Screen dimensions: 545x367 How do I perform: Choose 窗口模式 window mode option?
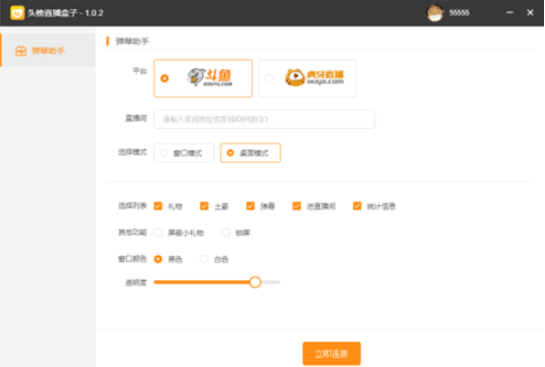(184, 153)
